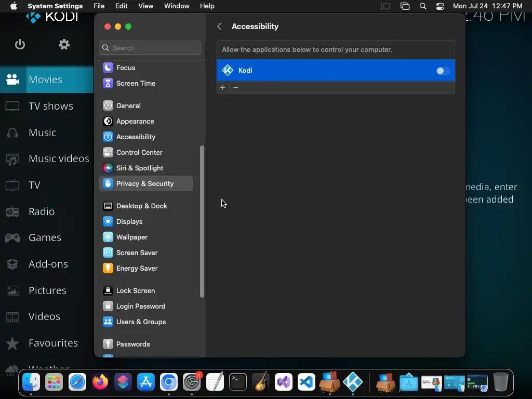
Task: Select Add-ons in Kodi menu
Action: click(47, 264)
